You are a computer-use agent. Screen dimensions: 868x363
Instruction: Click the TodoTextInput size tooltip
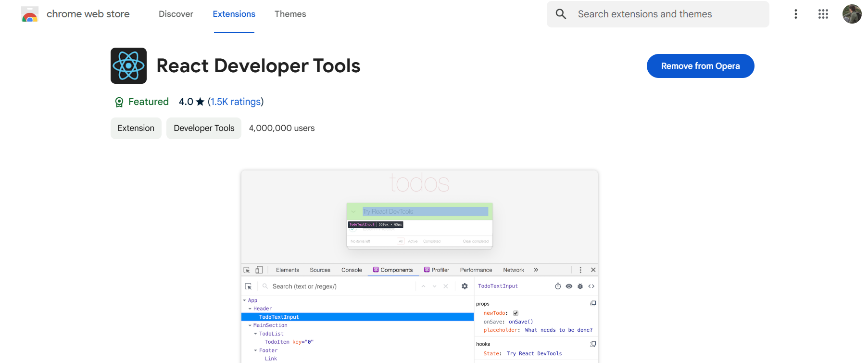pyautogui.click(x=376, y=224)
